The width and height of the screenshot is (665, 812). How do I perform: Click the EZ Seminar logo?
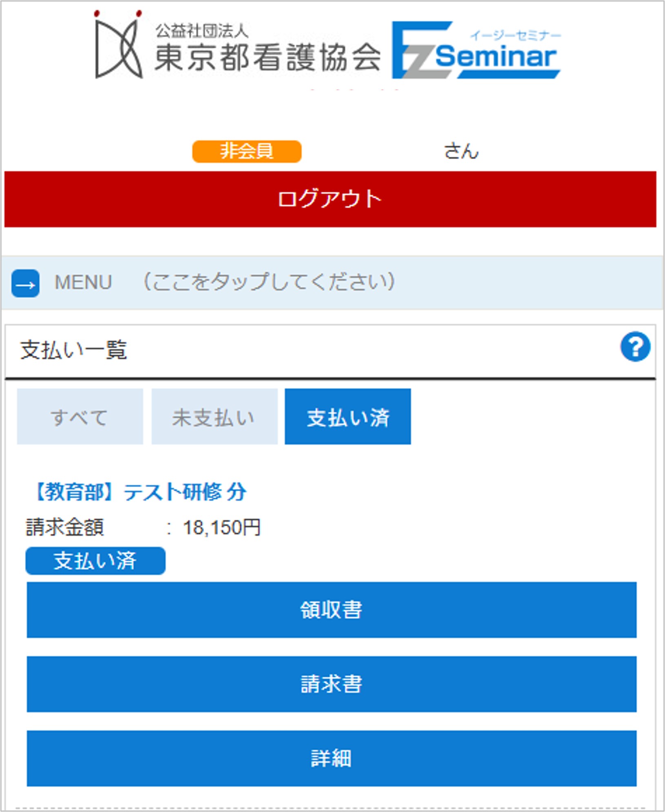point(476,50)
